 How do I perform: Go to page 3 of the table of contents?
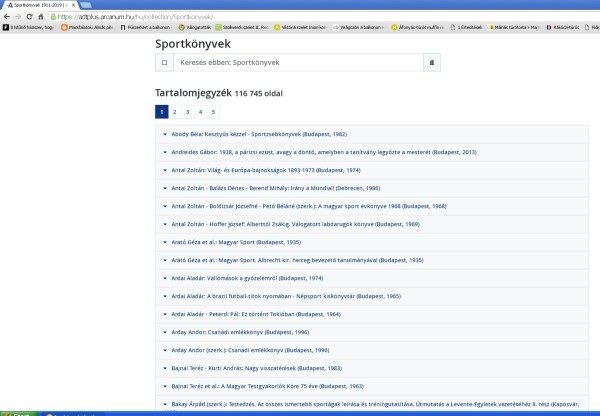(188, 112)
